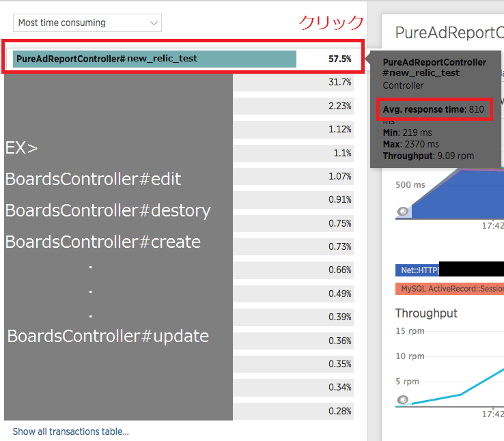Viewport: 504px width, 441px height.
Task: Toggle the MySQL ActiveRecord::Session legend item
Action: [x=449, y=289]
